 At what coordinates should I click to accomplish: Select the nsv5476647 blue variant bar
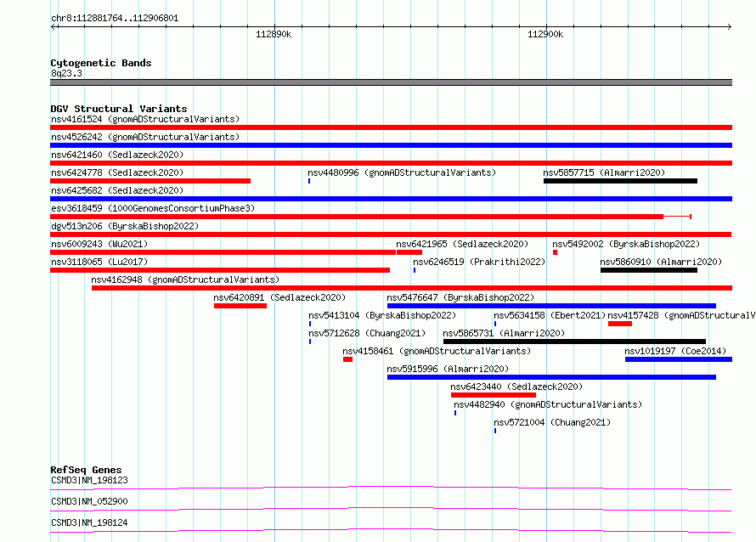click(x=551, y=306)
